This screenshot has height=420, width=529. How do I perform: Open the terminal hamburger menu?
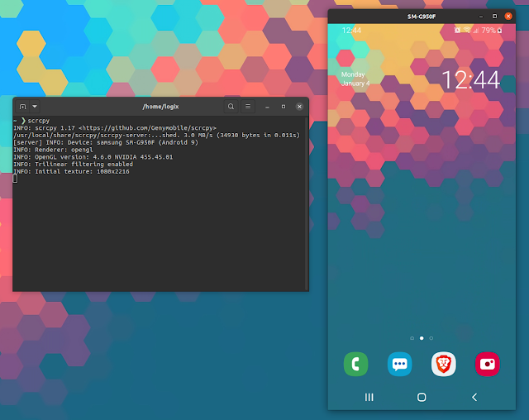click(x=248, y=107)
